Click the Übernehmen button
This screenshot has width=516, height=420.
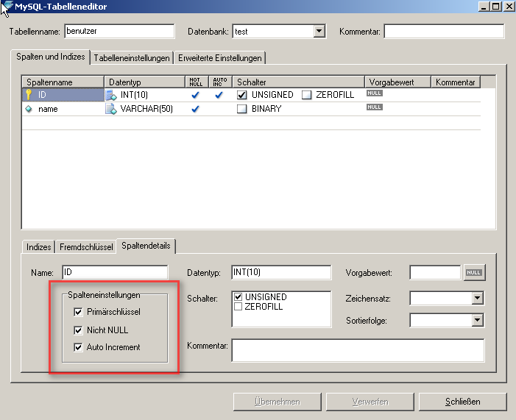coord(278,402)
